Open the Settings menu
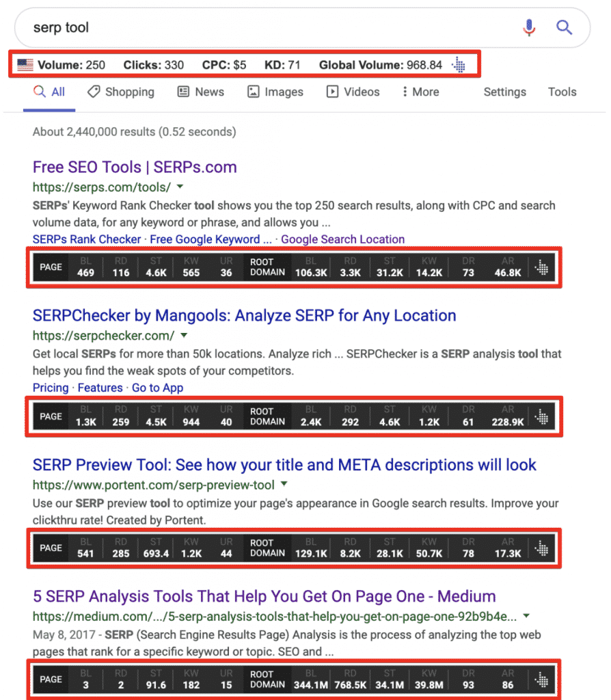 (x=504, y=92)
